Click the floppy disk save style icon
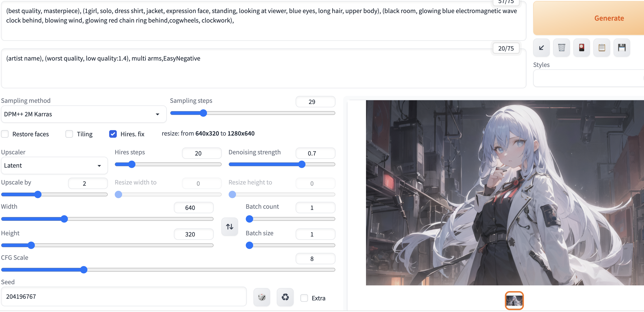The width and height of the screenshot is (644, 312). (622, 47)
